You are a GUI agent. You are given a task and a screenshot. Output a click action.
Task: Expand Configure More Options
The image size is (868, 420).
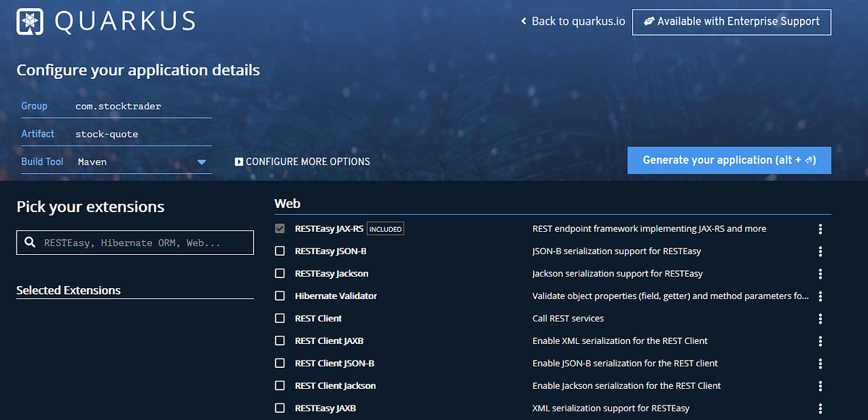coord(302,161)
